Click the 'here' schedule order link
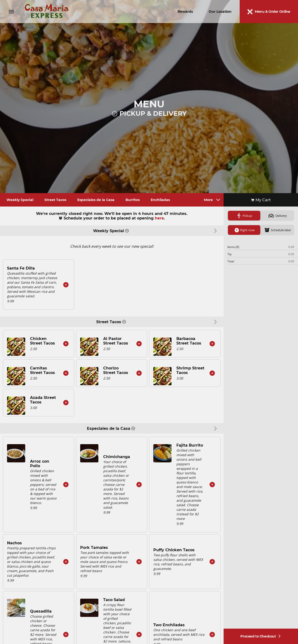The height and width of the screenshot is (644, 298). coord(159,218)
